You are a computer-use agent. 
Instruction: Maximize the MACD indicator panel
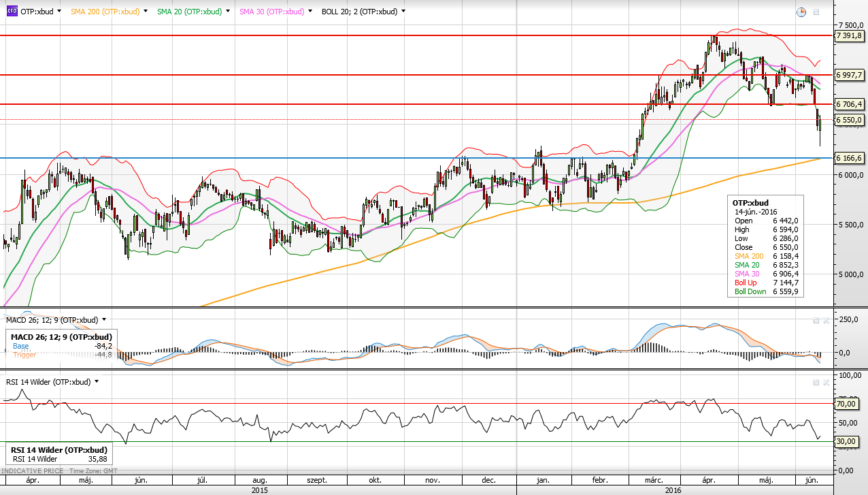pyautogui.click(x=816, y=320)
